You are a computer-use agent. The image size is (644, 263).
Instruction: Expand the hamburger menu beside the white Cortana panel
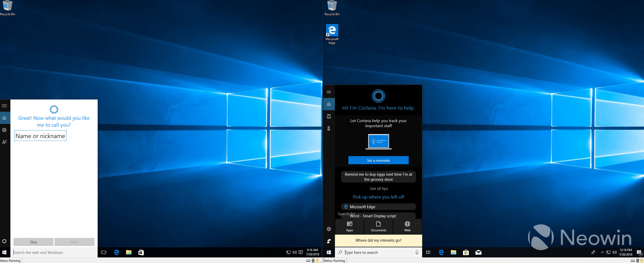4,106
